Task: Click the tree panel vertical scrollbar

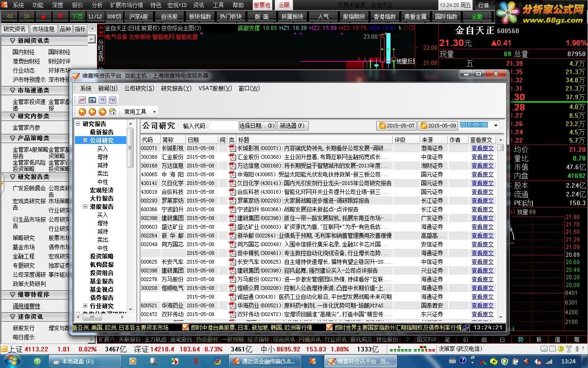Action: pyautogui.click(x=131, y=216)
